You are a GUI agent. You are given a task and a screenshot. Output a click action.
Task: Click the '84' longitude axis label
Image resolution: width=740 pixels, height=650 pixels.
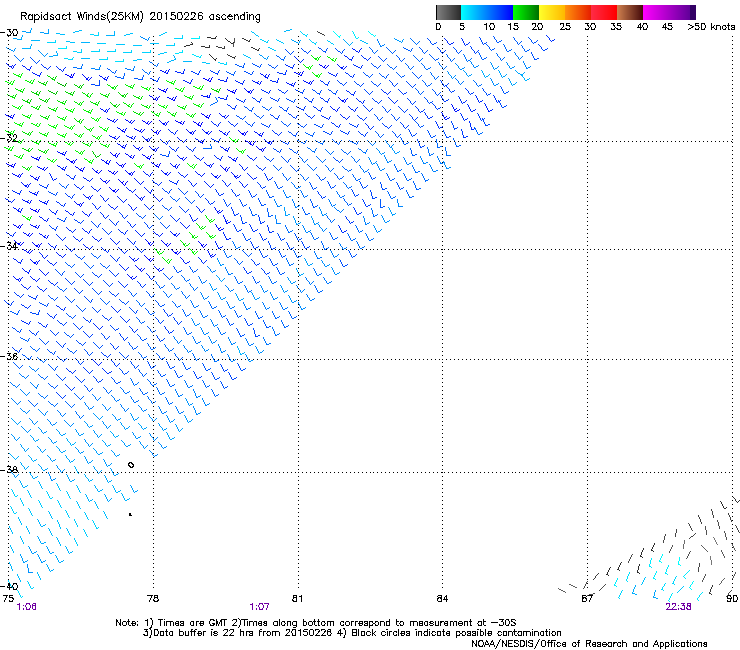[x=442, y=599]
